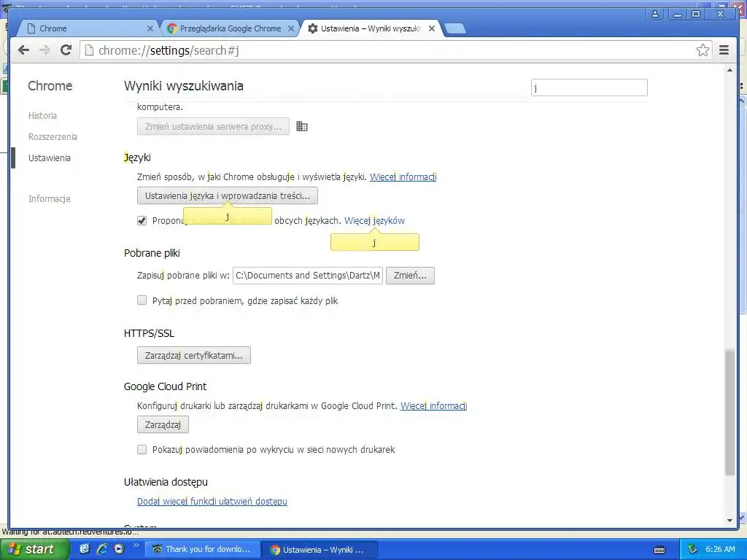This screenshot has width=747, height=560.
Task: Open Ustawienia języka i wprowadzania treści
Action: [x=228, y=195]
